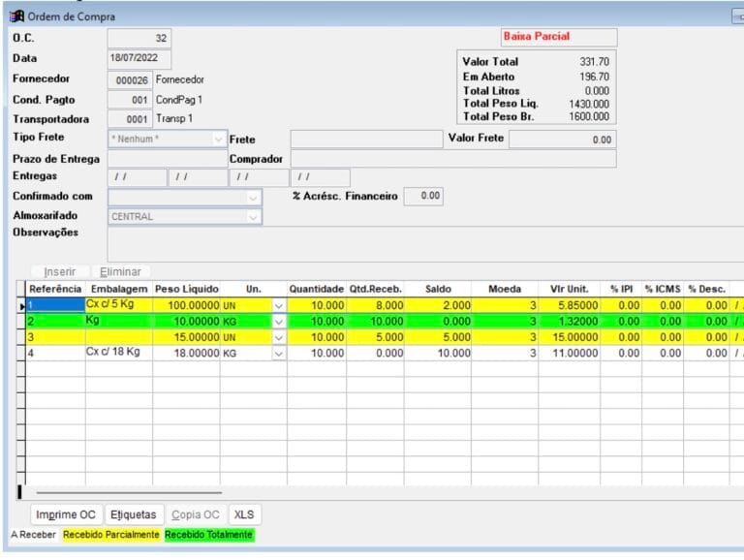Open unit dropdown in row 2

279,322
